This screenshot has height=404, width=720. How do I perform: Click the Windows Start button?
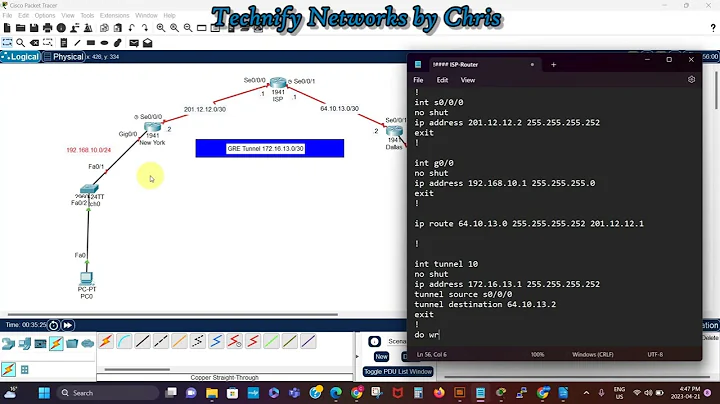coord(44,393)
